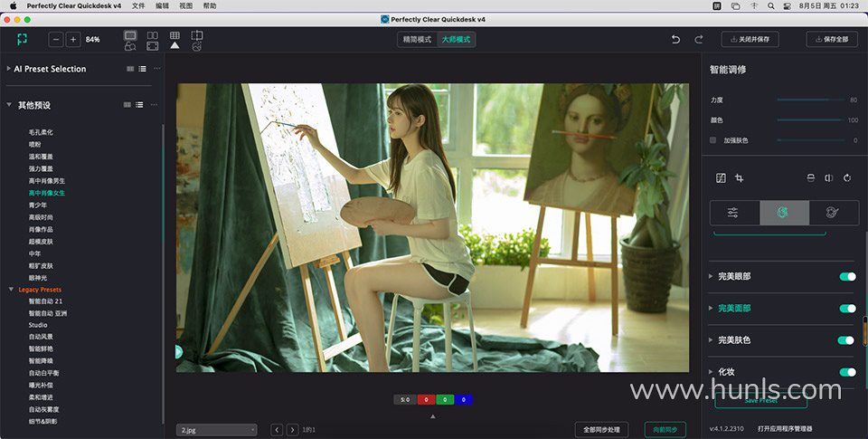Screen dimensions: 868x439
Task: Open AI Preset Selection more options dots
Action: click(156, 69)
